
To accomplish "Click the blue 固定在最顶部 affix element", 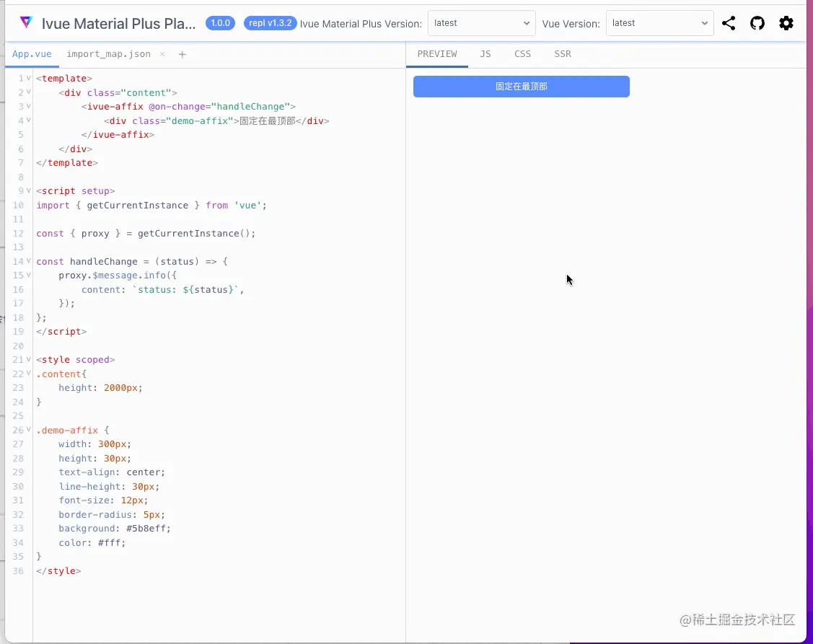I will 521,87.
